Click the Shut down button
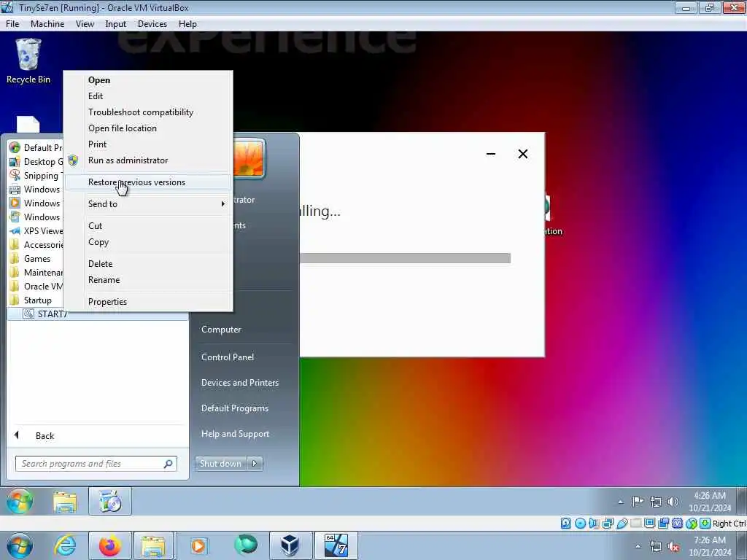 tap(221, 463)
